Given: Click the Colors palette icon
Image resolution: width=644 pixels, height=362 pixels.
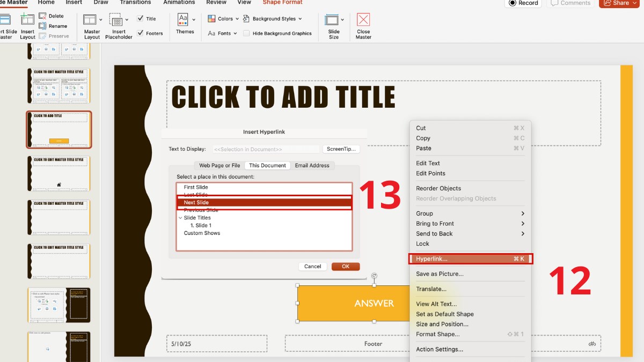Looking at the screenshot, I should click(211, 19).
